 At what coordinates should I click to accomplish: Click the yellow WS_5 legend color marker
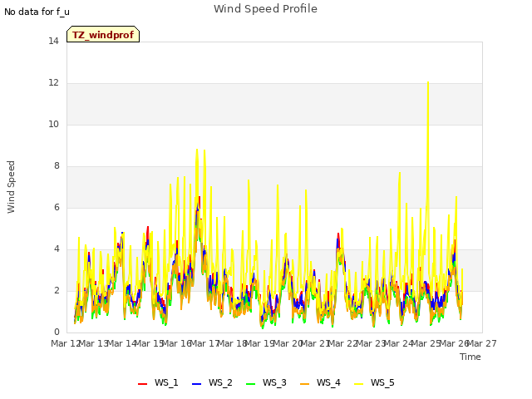coord(358,384)
